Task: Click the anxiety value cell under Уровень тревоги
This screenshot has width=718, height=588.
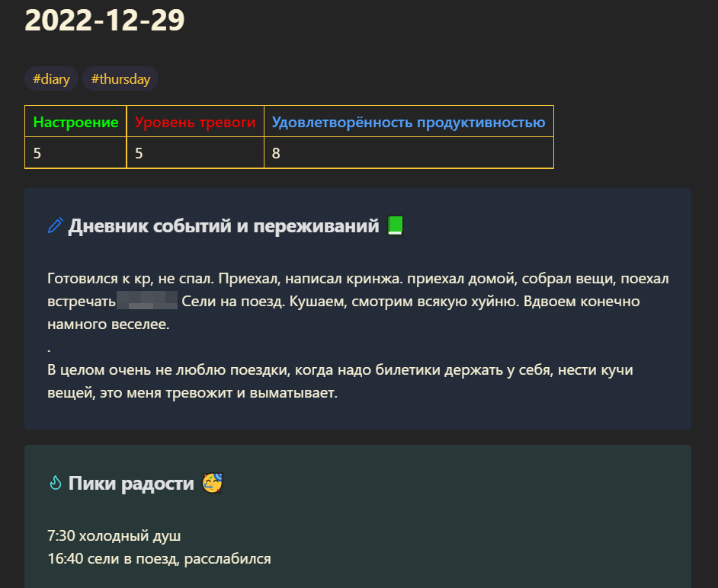Action: coord(195,153)
